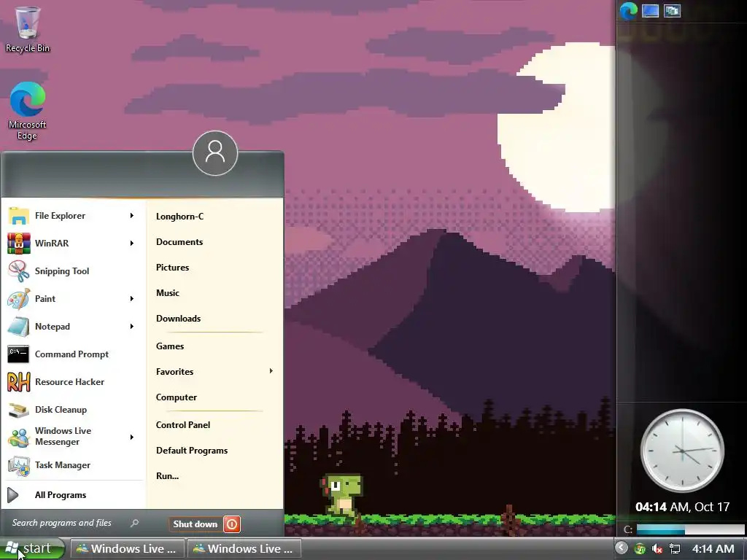Click the Messenger tray icon
The width and height of the screenshot is (747, 560).
click(x=640, y=548)
